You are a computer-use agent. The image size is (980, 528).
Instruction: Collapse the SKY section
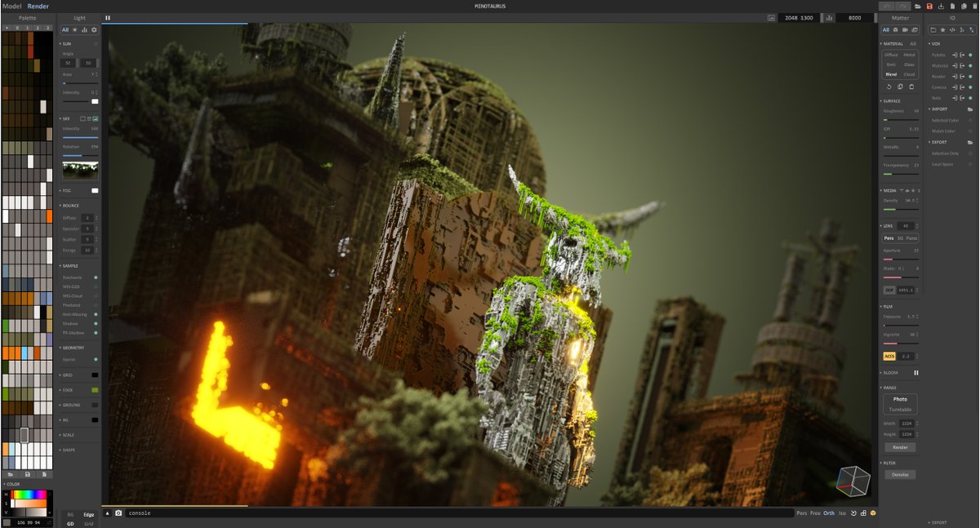tap(65, 118)
